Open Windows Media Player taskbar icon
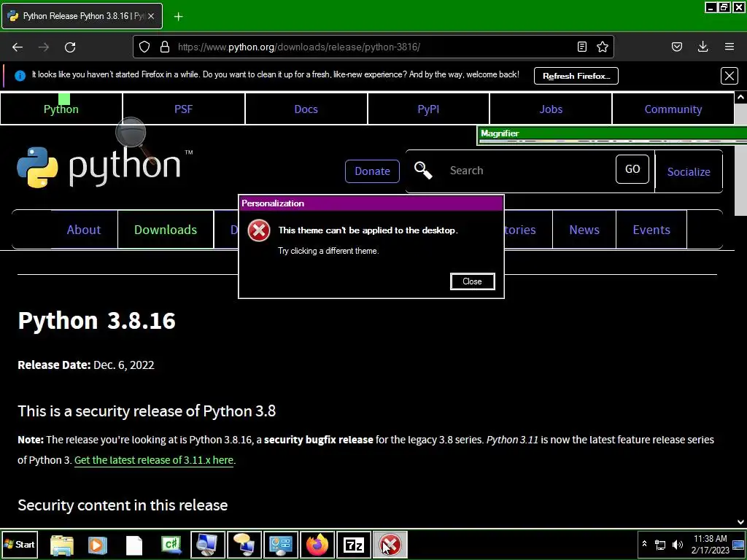The image size is (747, 560). coord(98,545)
